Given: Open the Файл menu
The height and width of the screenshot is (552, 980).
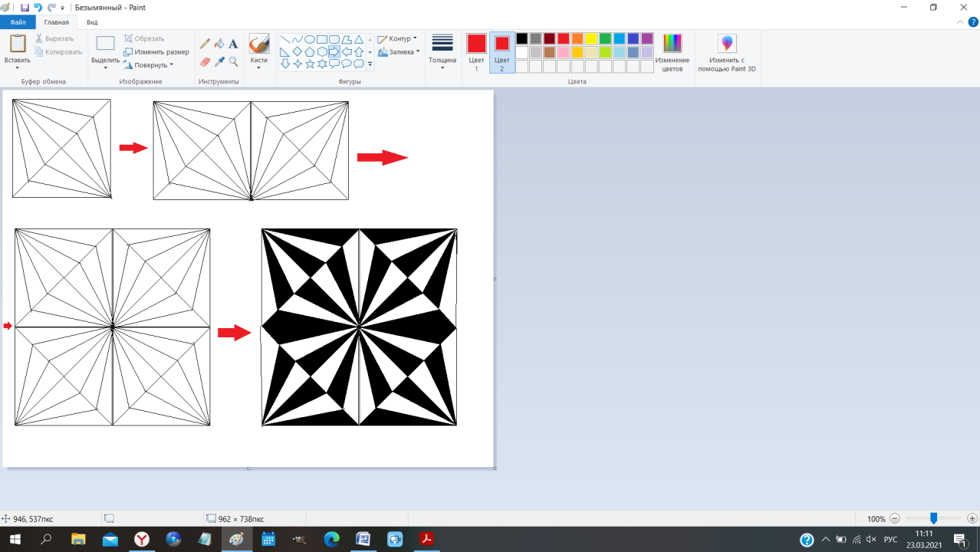Looking at the screenshot, I should click(18, 22).
